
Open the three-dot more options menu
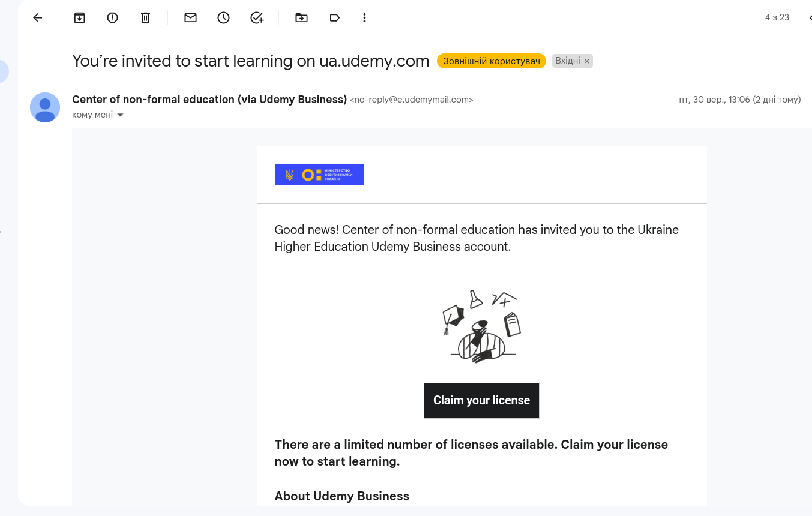pyautogui.click(x=364, y=17)
